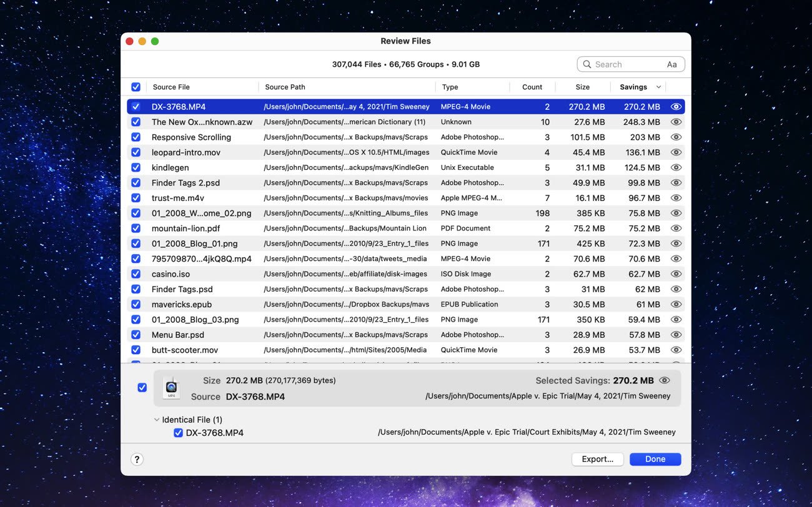Click eye icon for casino.iso
This screenshot has height=507, width=812.
click(675, 274)
